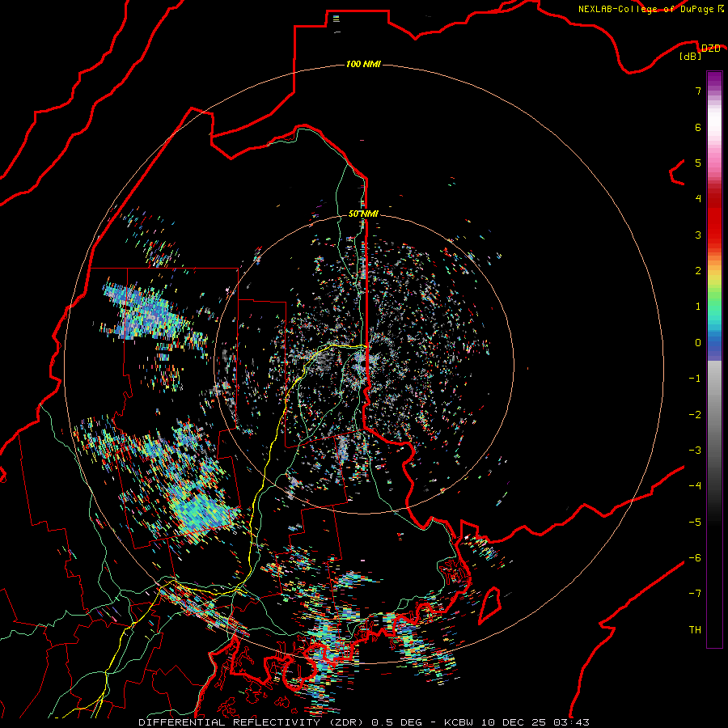
Task: Click the "DZD" label above the color scale
Action: point(710,49)
